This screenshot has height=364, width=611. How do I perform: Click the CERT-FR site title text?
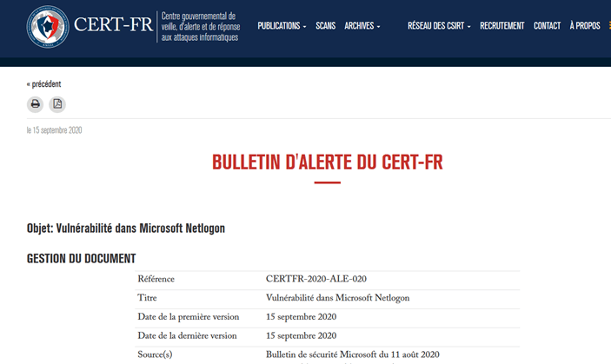(x=113, y=26)
